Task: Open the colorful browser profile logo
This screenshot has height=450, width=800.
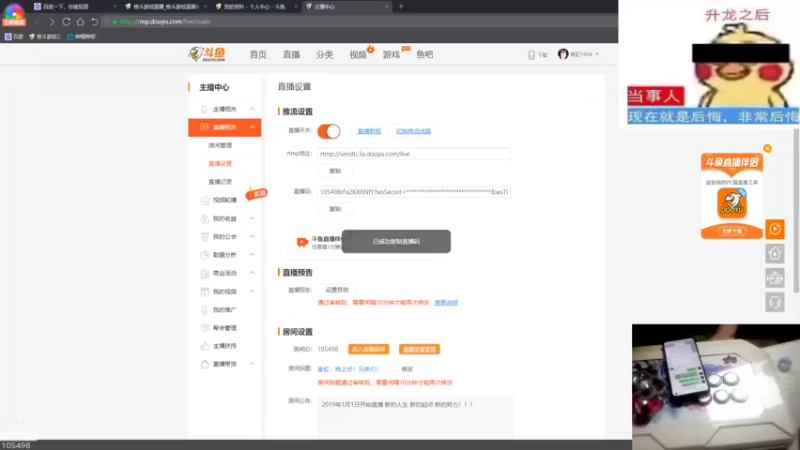Action: [14, 13]
